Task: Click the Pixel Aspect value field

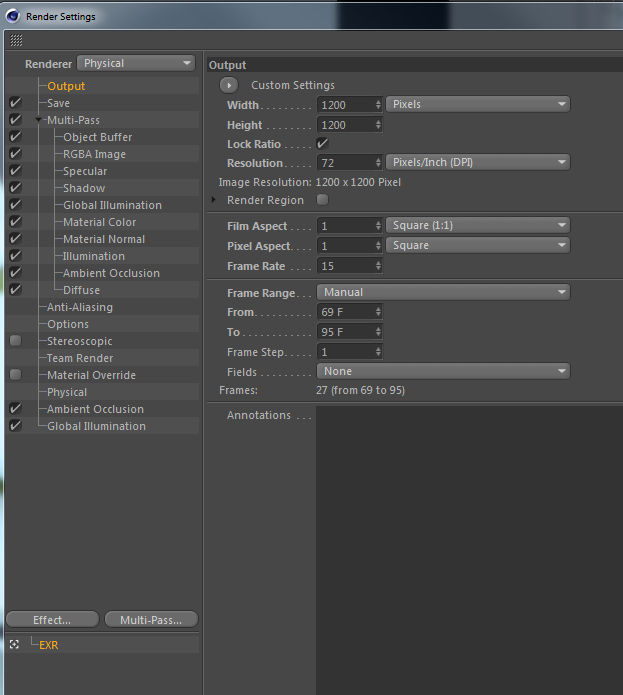Action: point(346,246)
